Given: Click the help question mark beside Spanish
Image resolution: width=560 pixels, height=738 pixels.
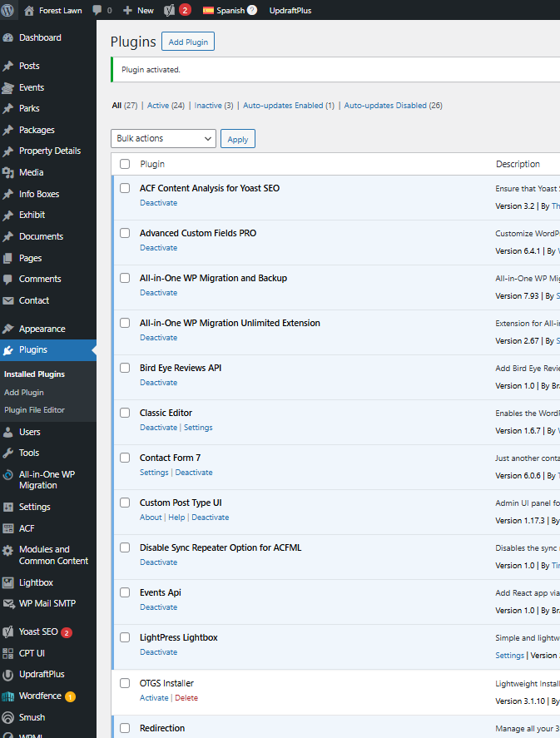Looking at the screenshot, I should (x=252, y=10).
